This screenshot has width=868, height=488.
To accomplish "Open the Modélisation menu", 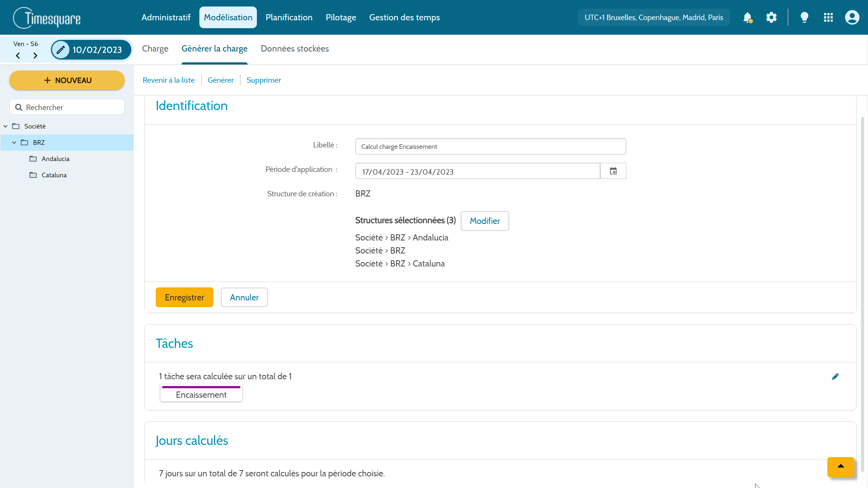I will click(x=228, y=18).
